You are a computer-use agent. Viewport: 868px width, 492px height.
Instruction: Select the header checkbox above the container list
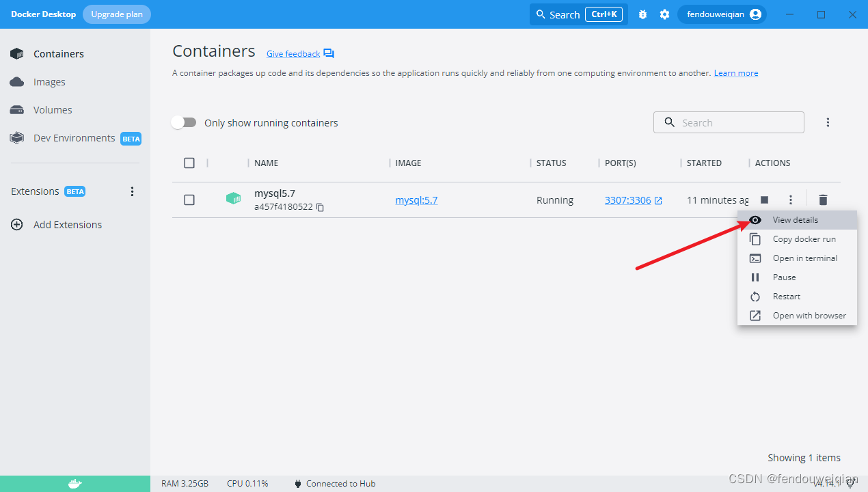(x=189, y=163)
